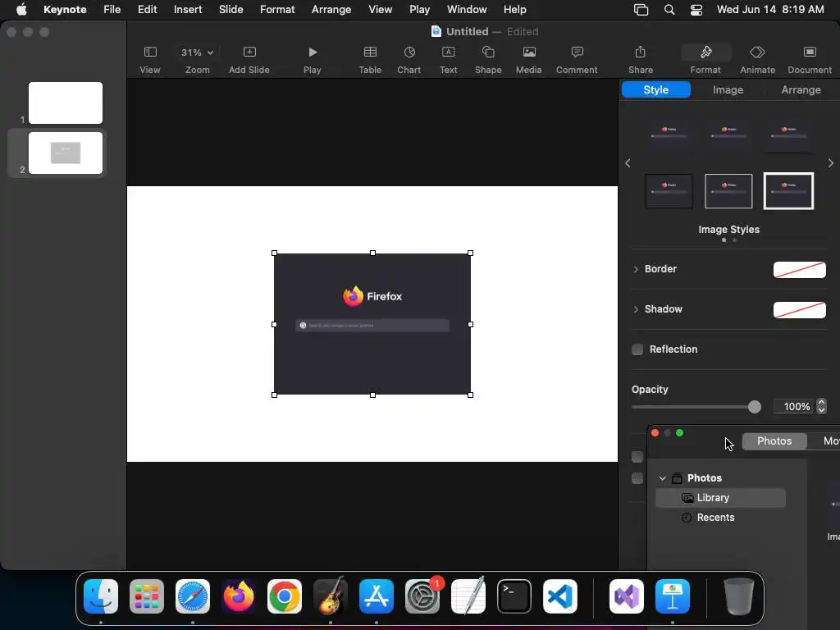Expand the Border section

(x=636, y=269)
